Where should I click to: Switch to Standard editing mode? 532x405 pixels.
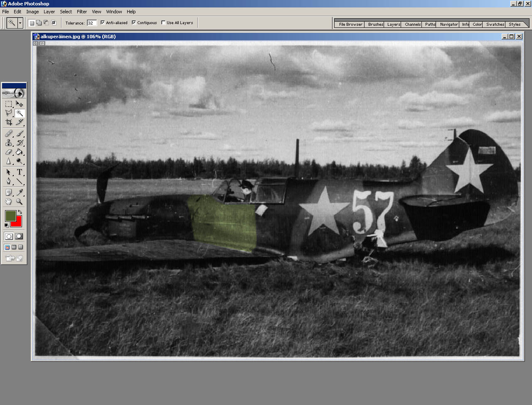point(9,236)
